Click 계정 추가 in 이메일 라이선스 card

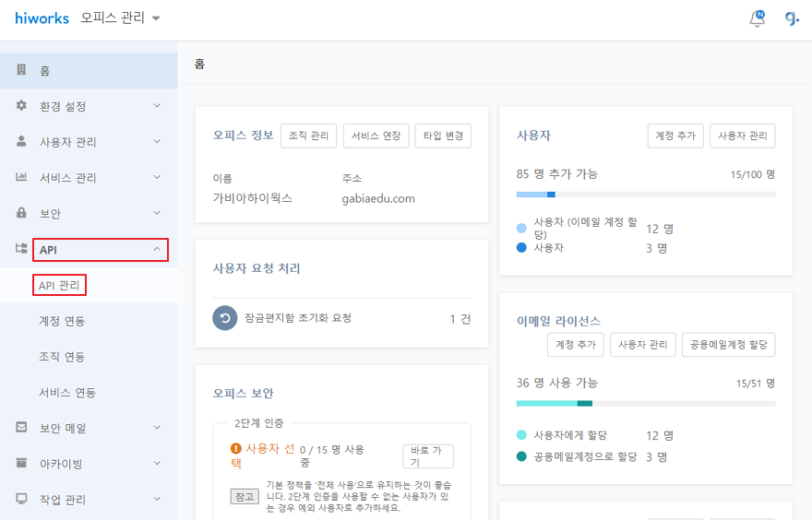point(576,345)
